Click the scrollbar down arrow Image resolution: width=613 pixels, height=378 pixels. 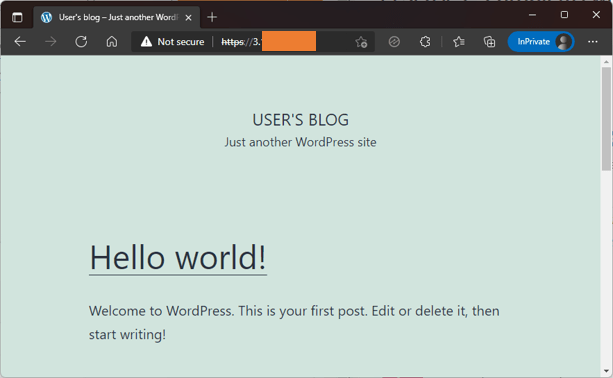(x=606, y=371)
